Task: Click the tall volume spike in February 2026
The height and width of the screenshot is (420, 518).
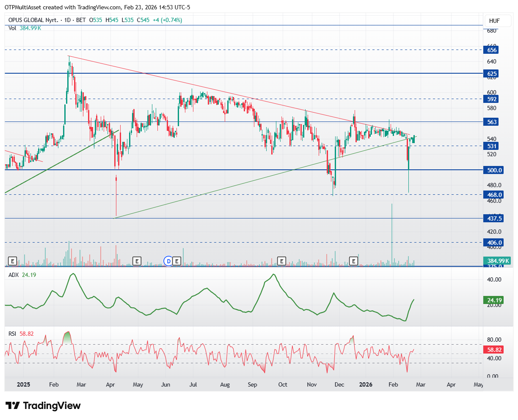Action: point(392,234)
